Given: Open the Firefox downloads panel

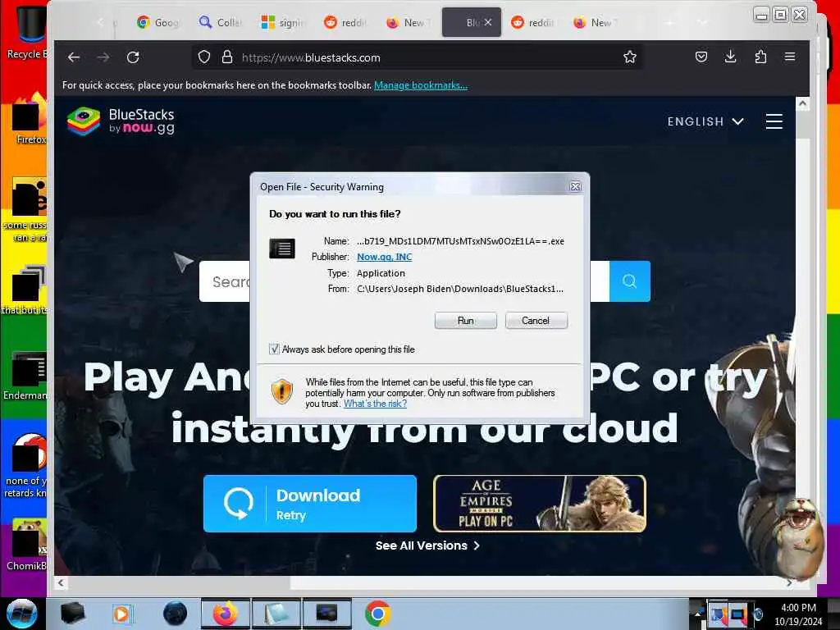Looking at the screenshot, I should pyautogui.click(x=730, y=57).
